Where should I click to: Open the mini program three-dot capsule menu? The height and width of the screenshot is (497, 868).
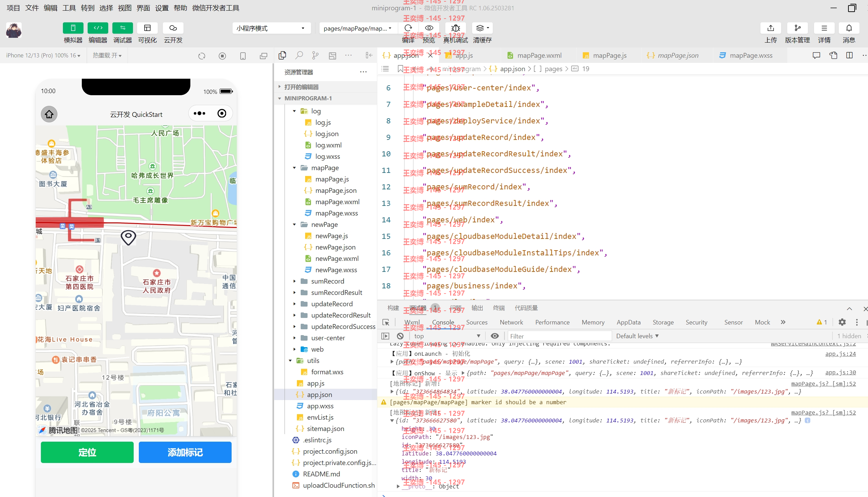pos(200,113)
